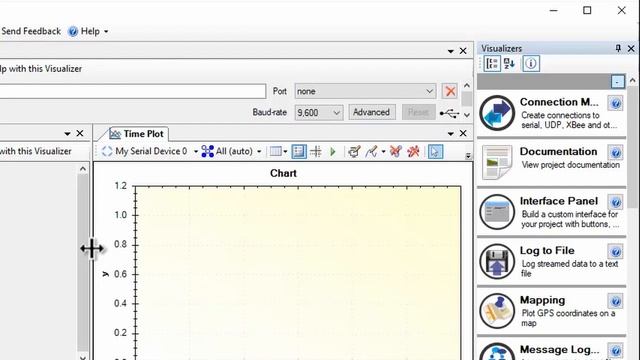Open the series styles dropdown arrow
The height and width of the screenshot is (360, 640).
pyautogui.click(x=383, y=152)
